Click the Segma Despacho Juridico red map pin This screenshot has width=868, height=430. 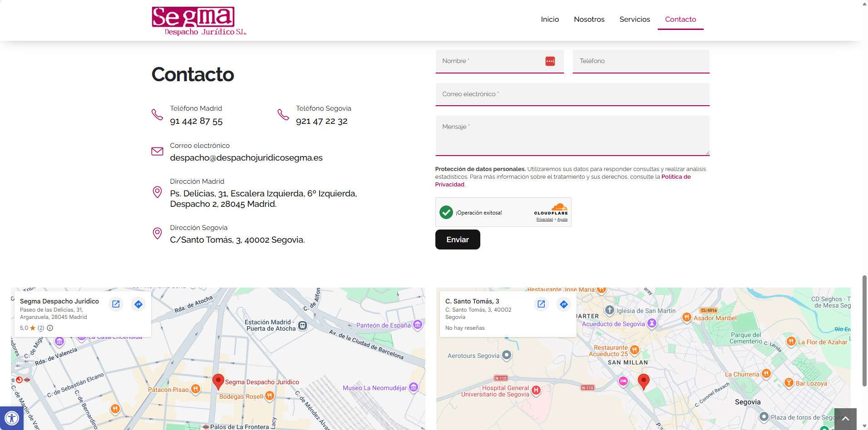pyautogui.click(x=218, y=381)
